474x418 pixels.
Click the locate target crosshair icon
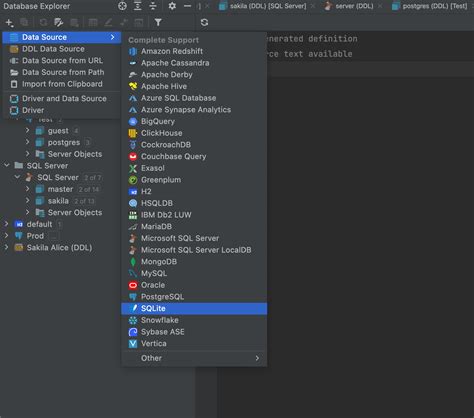coord(122,6)
